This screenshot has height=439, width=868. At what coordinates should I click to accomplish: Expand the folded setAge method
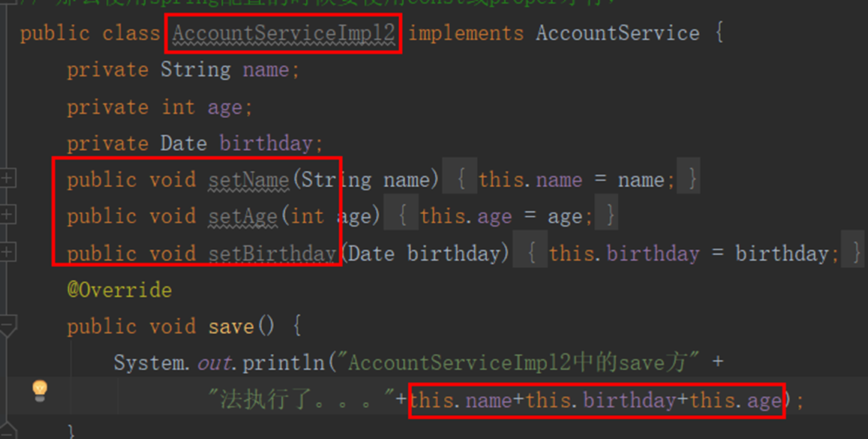(x=7, y=215)
